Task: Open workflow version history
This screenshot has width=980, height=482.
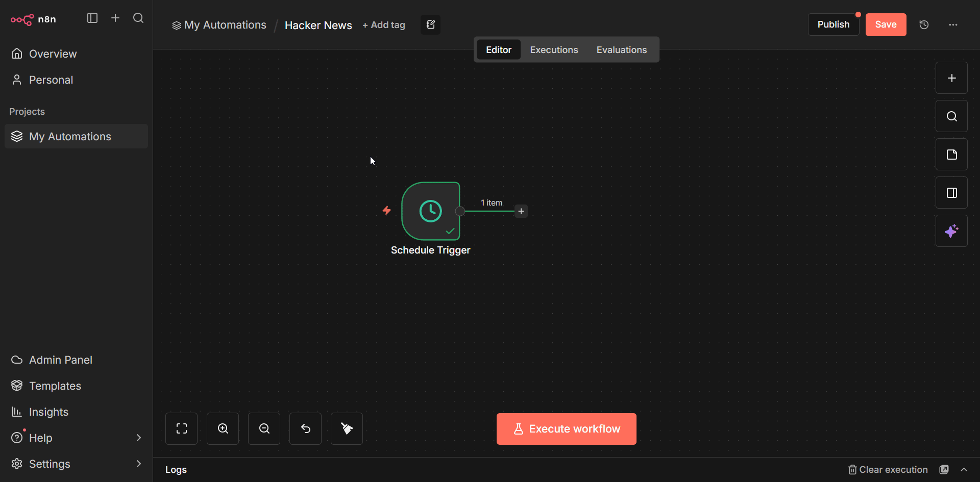Action: tap(924, 24)
